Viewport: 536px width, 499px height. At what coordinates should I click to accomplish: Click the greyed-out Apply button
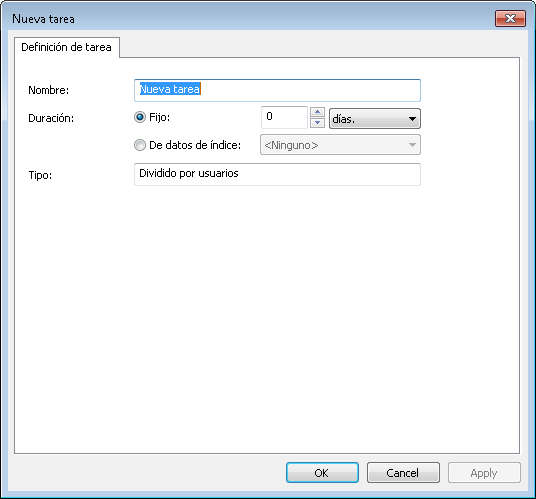tap(484, 473)
